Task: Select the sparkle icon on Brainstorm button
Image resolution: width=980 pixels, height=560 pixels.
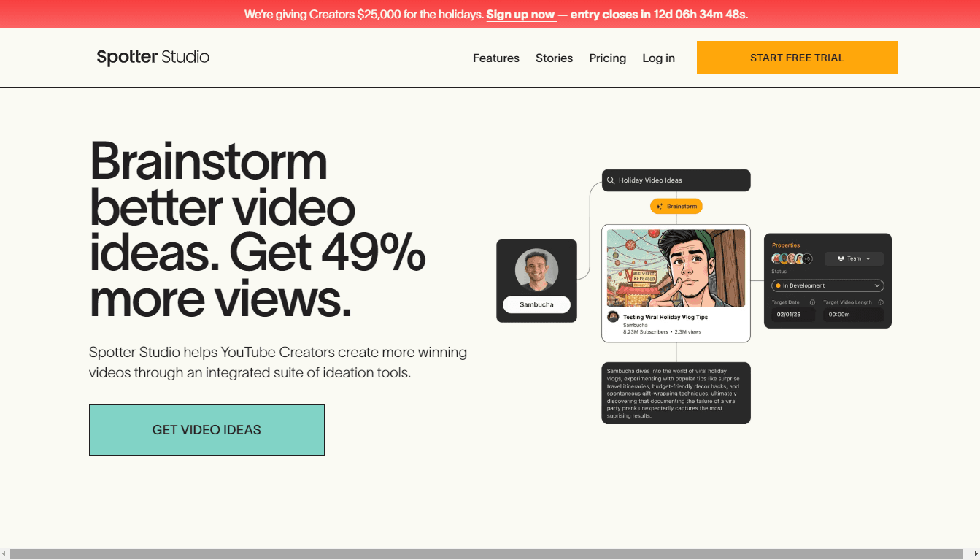Action: point(660,206)
